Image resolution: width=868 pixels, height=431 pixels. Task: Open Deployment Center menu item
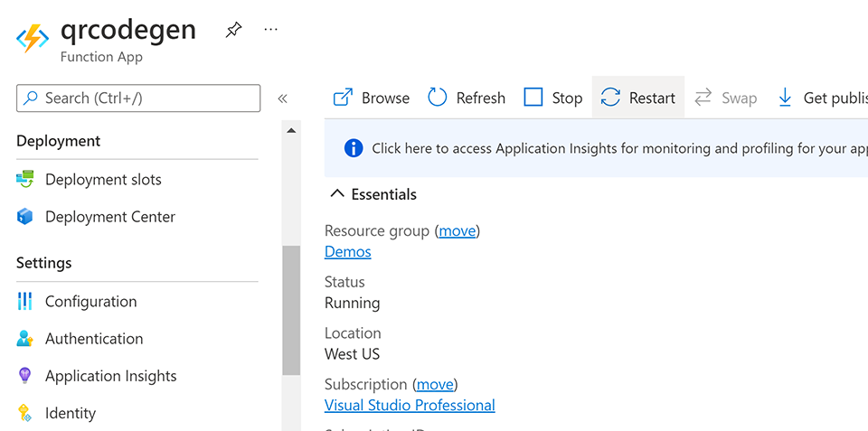click(110, 216)
